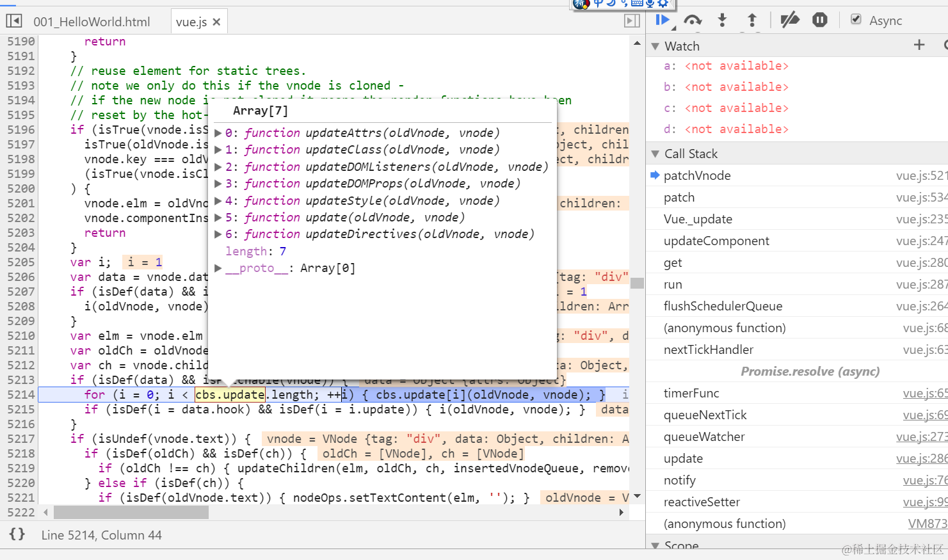Open vue.js link beside timerFunc
The height and width of the screenshot is (560, 948).
(926, 393)
